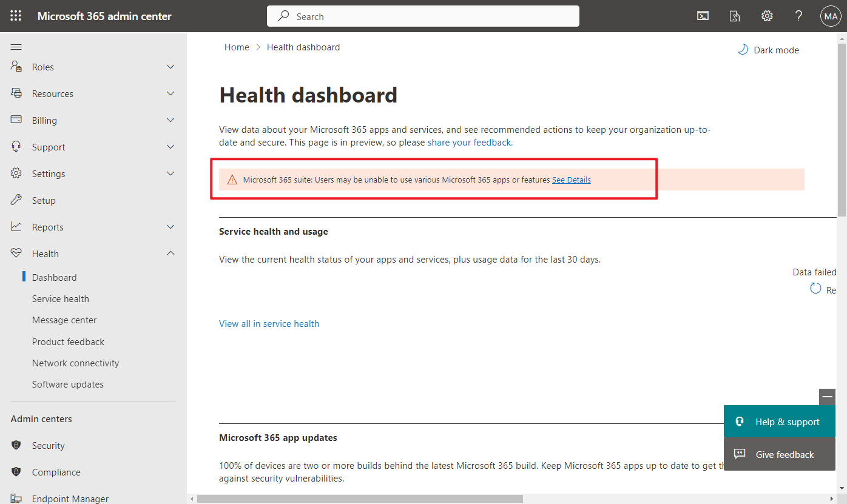
Task: Open See Details for the Microsoft 365 suite advisory
Action: click(571, 180)
